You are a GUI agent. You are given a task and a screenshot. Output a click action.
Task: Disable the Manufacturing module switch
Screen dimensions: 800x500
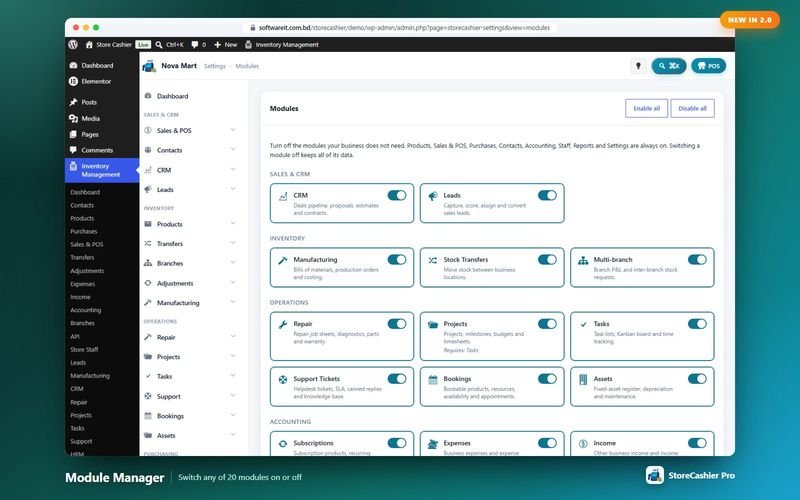pyautogui.click(x=396, y=260)
